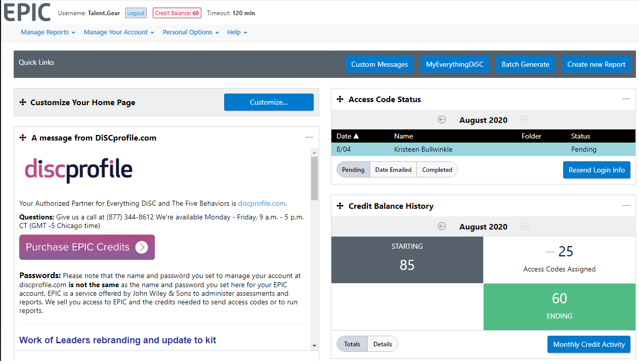Click the Customize... button
The width and height of the screenshot is (639, 364).
click(269, 102)
